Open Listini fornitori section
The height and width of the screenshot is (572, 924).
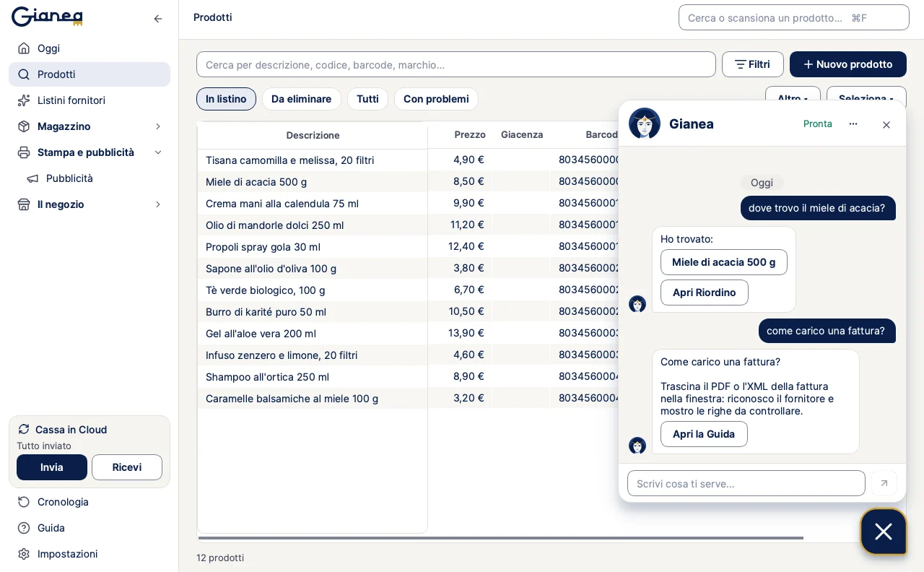[90, 100]
